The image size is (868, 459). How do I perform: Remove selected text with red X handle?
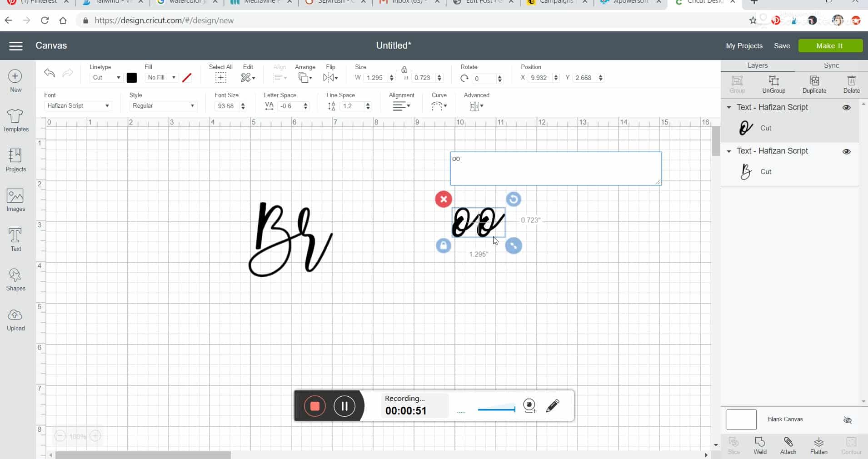[444, 199]
